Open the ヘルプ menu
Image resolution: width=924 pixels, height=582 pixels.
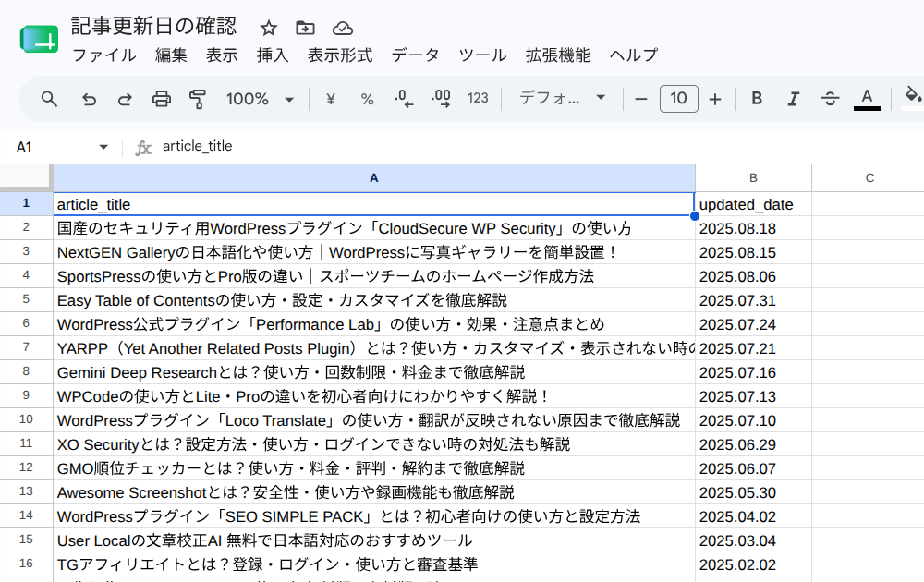click(x=634, y=55)
